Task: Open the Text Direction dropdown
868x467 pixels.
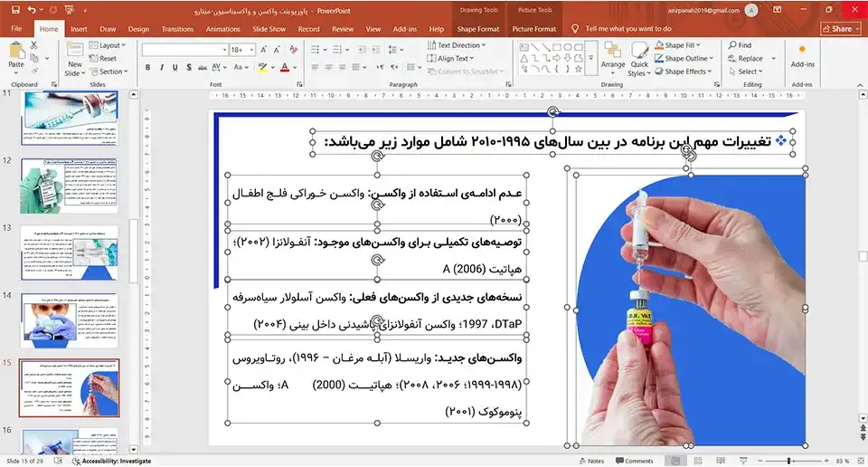Action: click(456, 45)
